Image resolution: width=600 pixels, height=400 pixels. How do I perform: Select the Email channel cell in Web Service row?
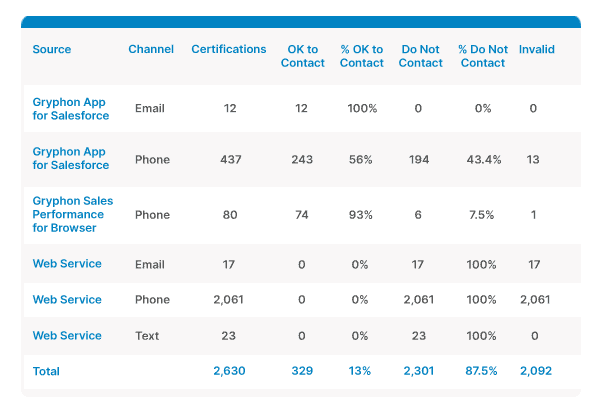150,264
